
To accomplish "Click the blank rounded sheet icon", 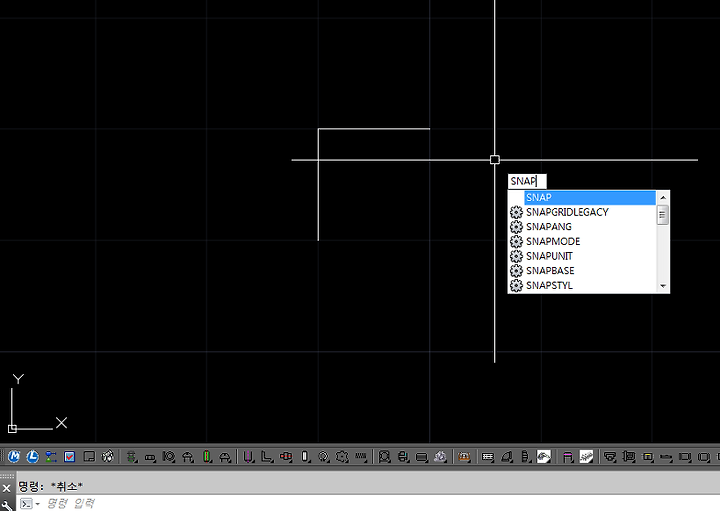I will pyautogui.click(x=89, y=456).
